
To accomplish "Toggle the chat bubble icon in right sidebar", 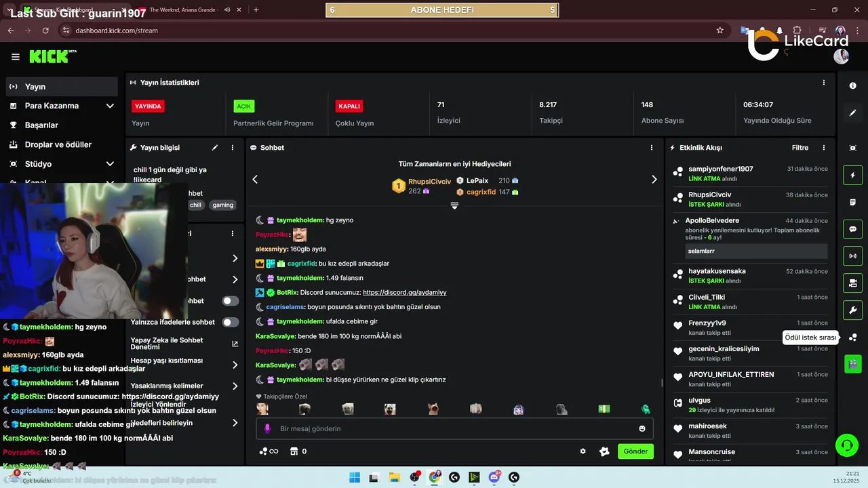I will click(x=853, y=229).
